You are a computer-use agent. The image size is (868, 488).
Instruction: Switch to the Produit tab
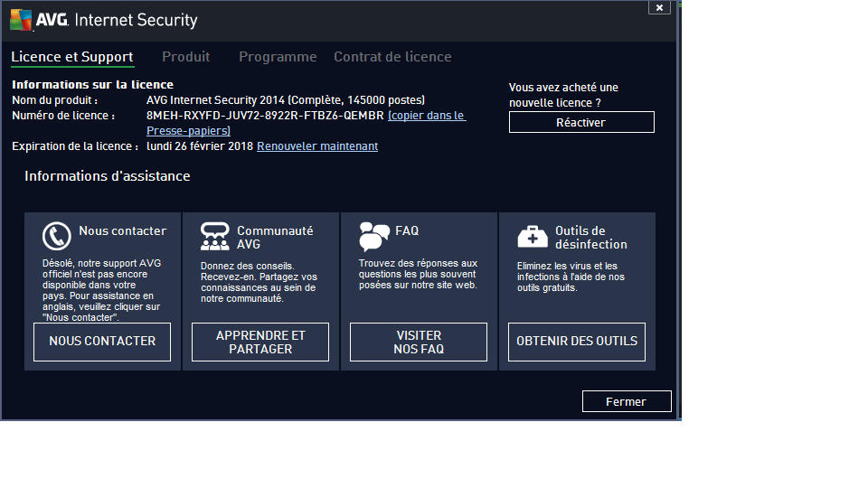pyautogui.click(x=186, y=56)
